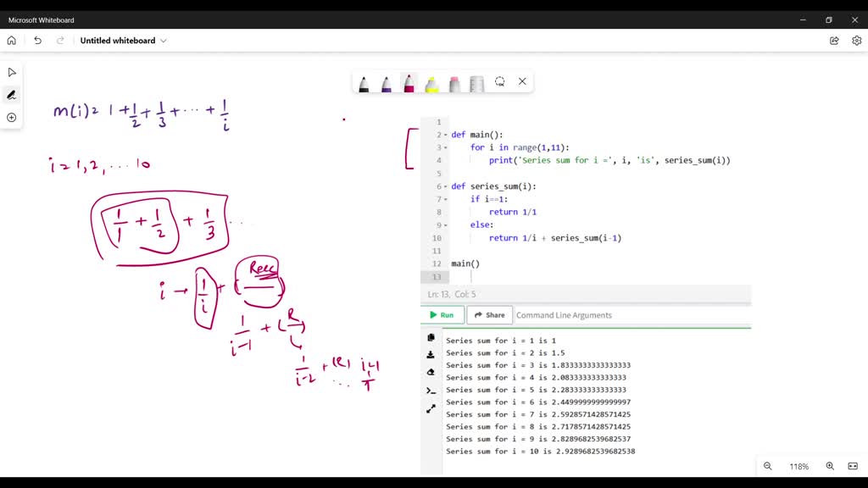
Task: Click the recursive return on line 10
Action: pyautogui.click(x=555, y=238)
